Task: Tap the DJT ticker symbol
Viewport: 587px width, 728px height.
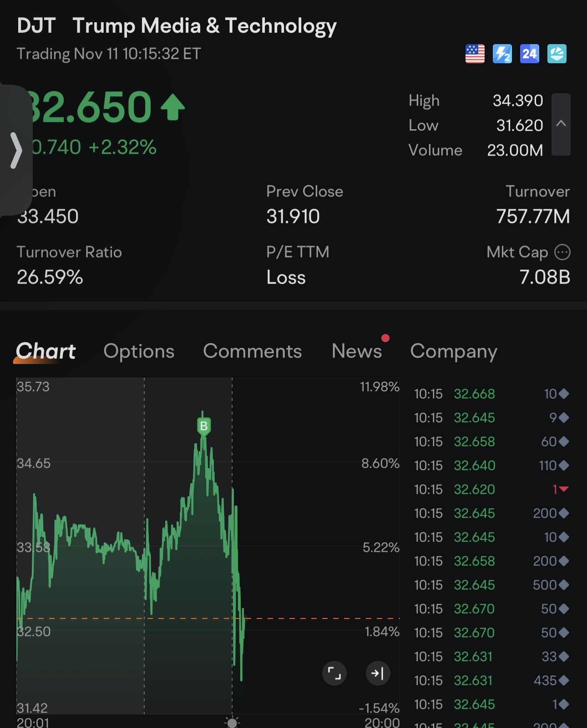Action: (x=36, y=25)
